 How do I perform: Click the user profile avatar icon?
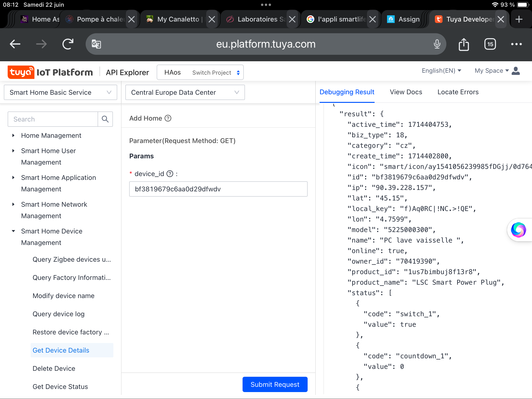(516, 71)
